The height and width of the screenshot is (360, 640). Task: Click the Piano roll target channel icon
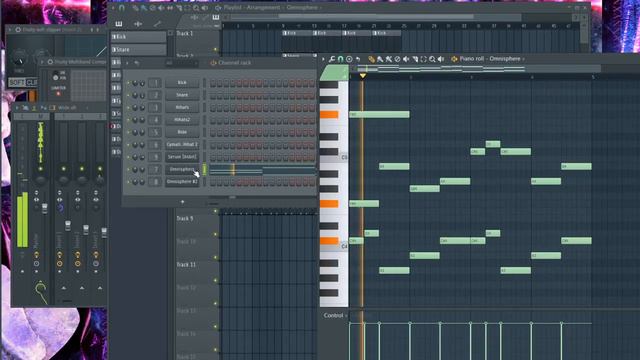454,59
